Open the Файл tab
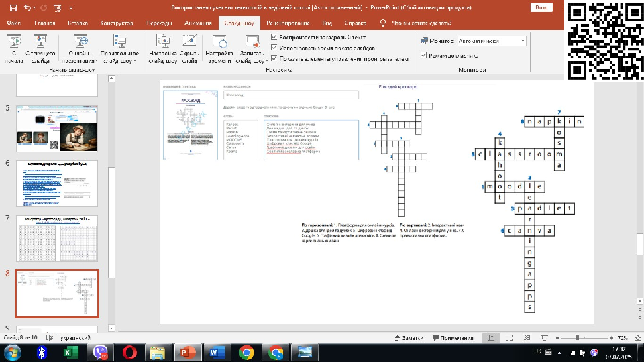The image size is (644, 362). [14, 23]
